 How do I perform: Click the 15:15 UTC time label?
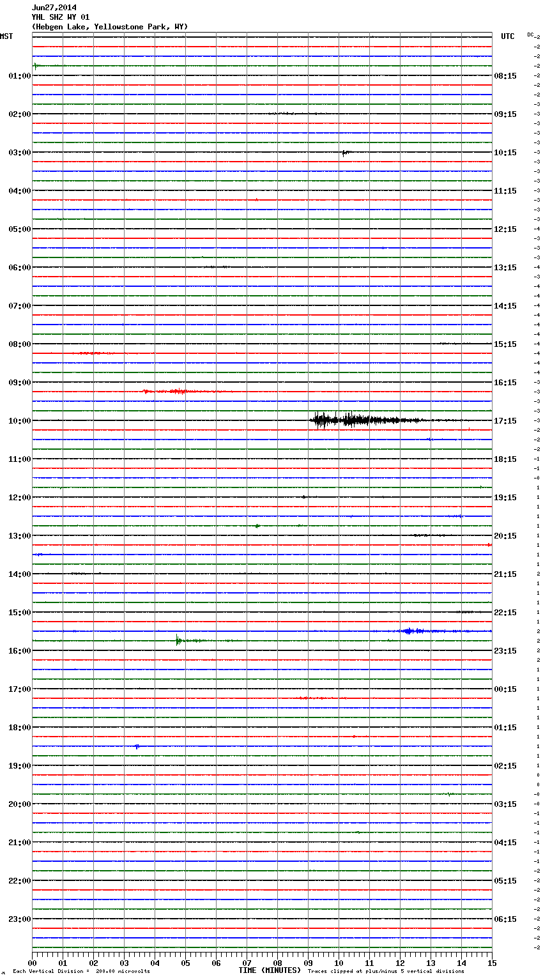tap(505, 344)
